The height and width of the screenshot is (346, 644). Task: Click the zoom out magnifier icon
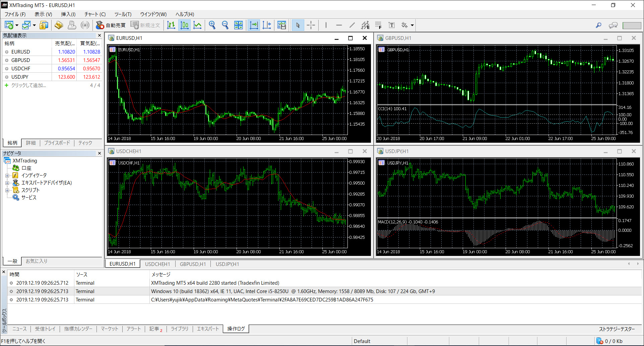point(225,25)
